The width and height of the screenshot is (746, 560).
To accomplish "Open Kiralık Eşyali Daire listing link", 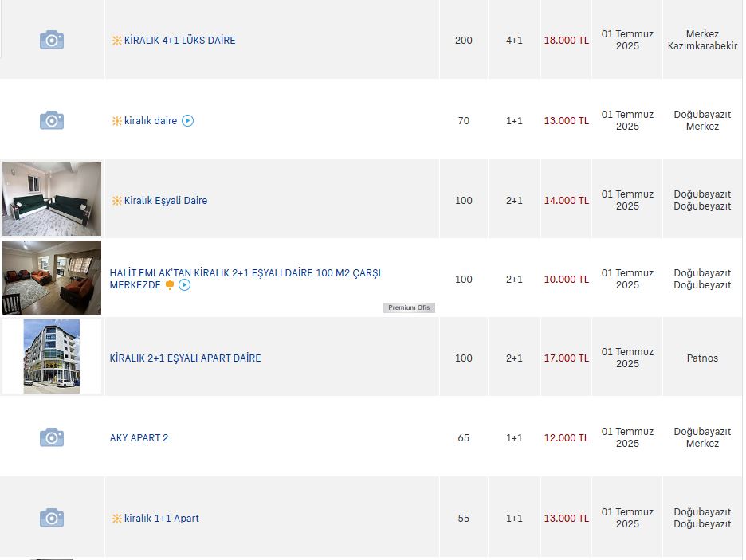I will click(x=166, y=201).
